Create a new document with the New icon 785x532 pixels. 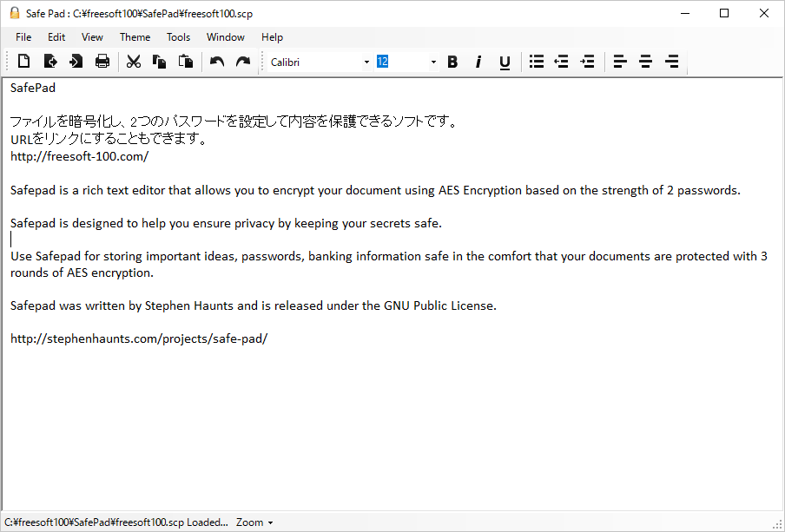24,62
